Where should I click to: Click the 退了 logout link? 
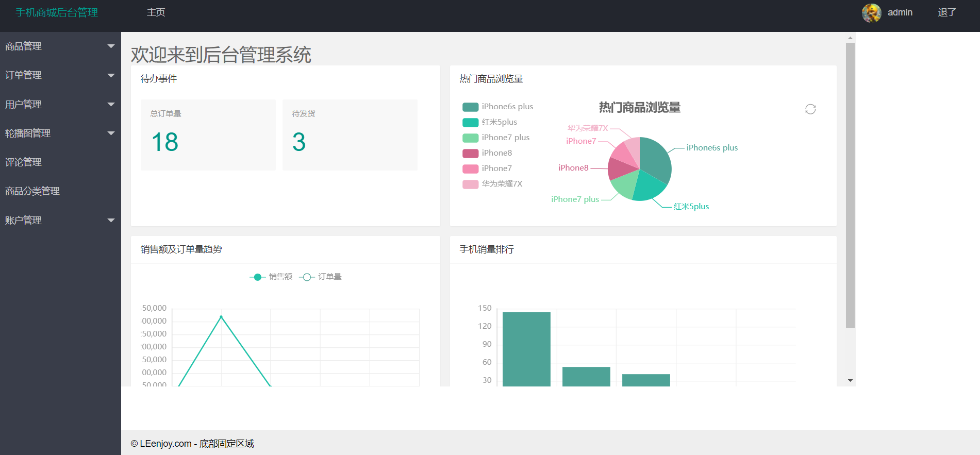tap(947, 12)
